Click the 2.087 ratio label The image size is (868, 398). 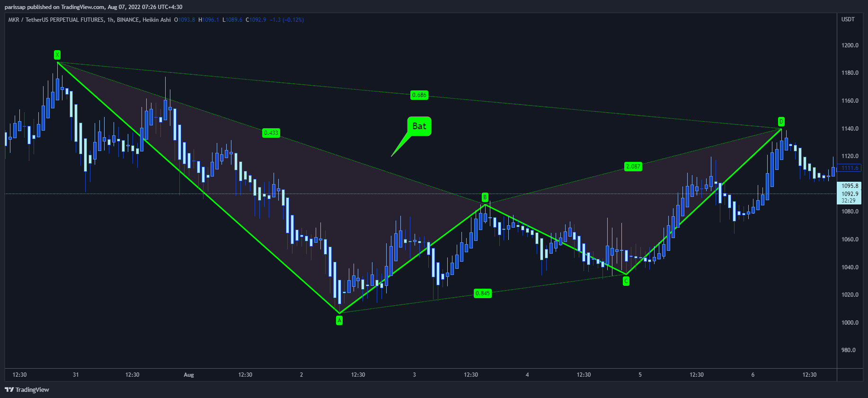[633, 167]
